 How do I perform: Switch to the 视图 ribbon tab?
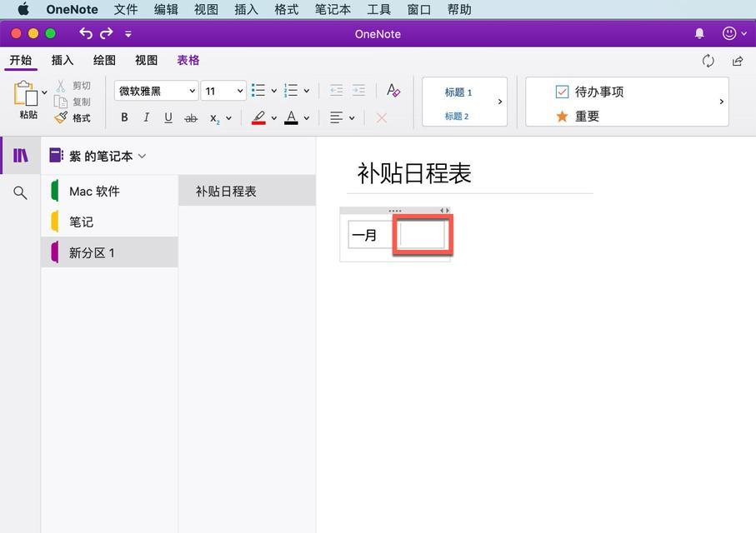(x=147, y=60)
